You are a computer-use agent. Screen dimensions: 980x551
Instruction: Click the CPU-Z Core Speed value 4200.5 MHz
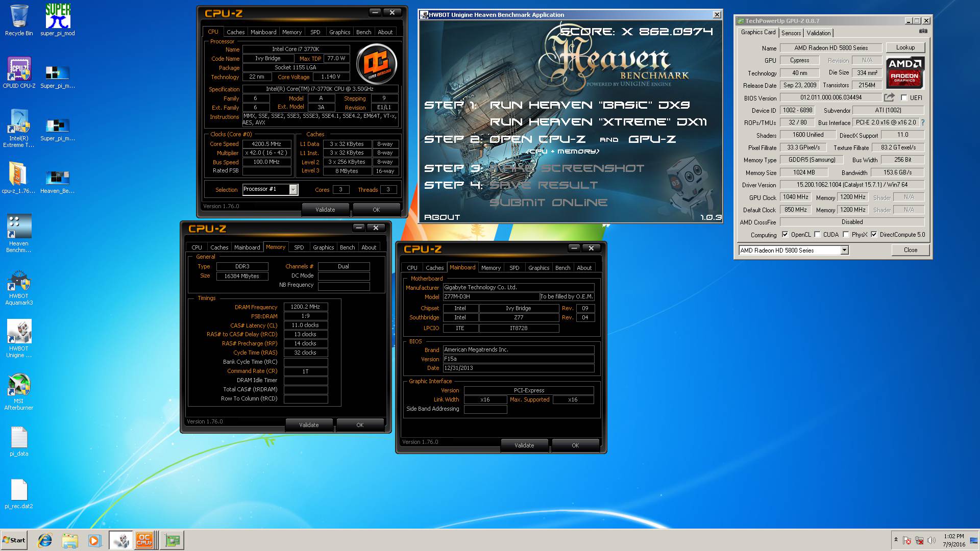[x=266, y=144]
